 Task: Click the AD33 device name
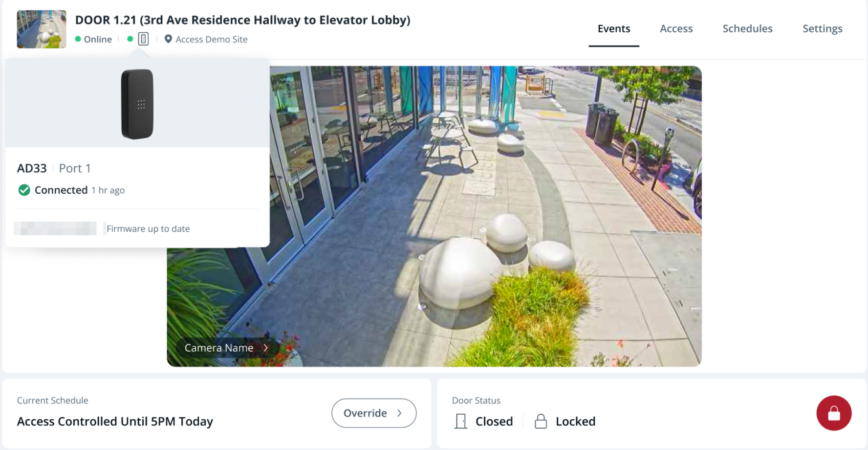coord(32,168)
